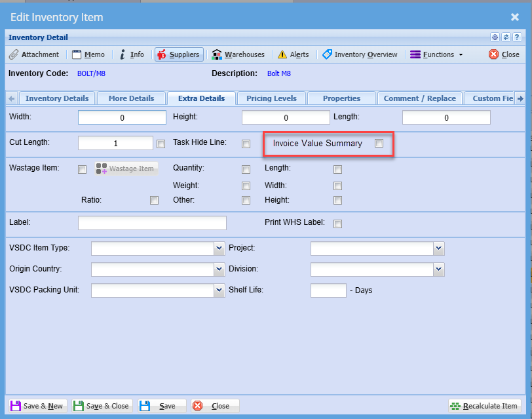Click the Info toolbar icon
The width and height of the screenshot is (532, 419).
click(x=132, y=54)
